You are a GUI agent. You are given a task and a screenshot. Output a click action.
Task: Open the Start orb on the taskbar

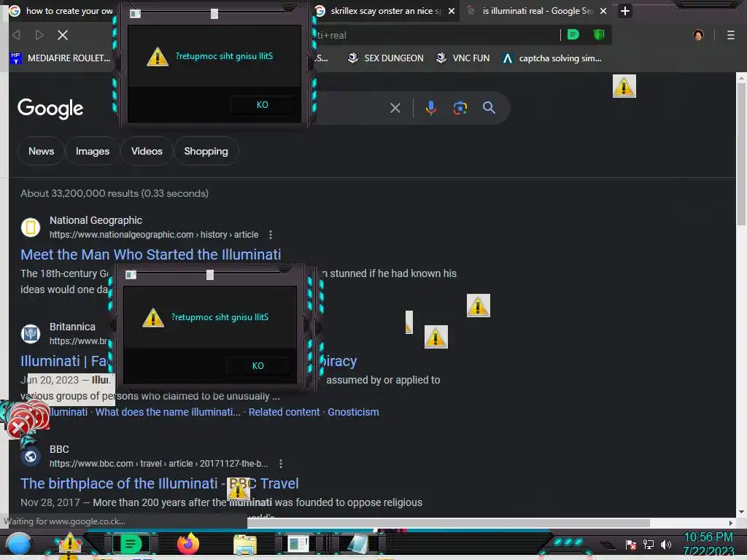pyautogui.click(x=18, y=544)
